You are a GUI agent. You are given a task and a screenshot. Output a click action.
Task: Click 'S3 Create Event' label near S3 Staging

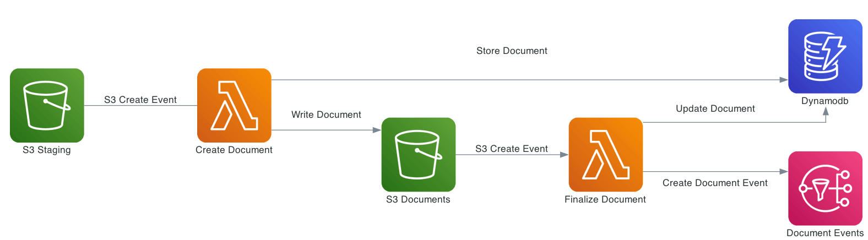click(x=140, y=100)
